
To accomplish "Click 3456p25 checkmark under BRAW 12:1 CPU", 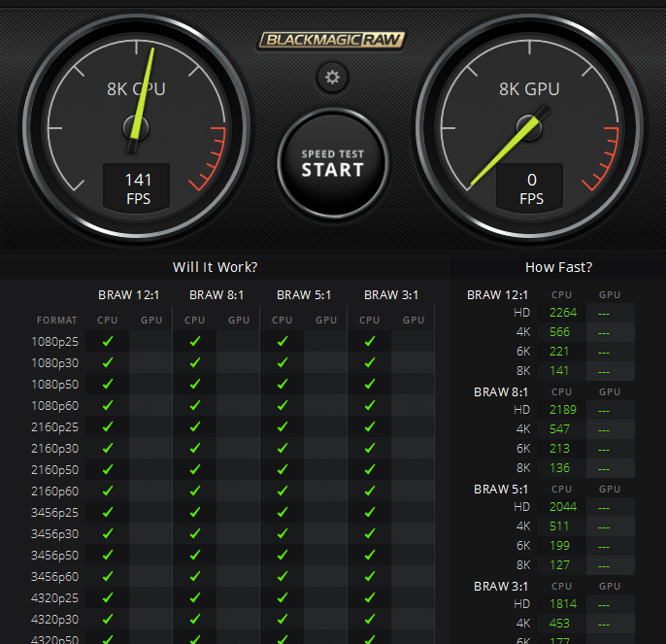I will [x=108, y=512].
